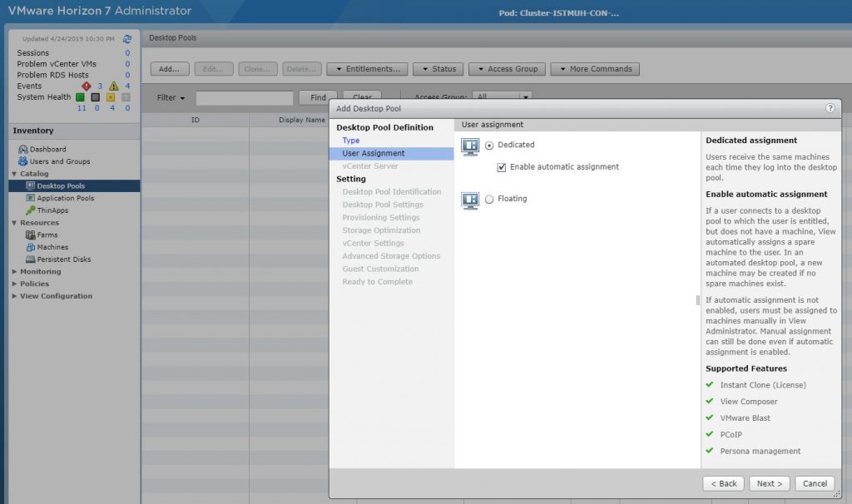
Task: Click the Sessions count link
Action: [127, 52]
